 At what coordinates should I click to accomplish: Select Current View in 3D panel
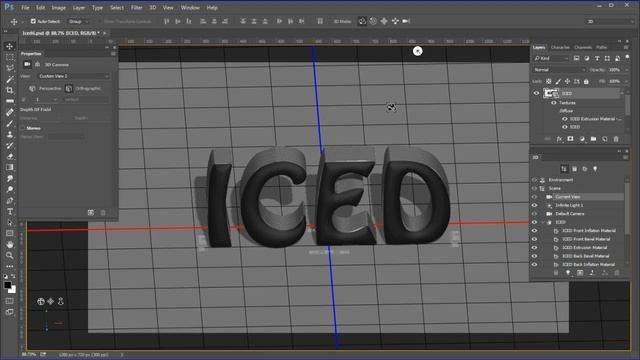(x=567, y=197)
